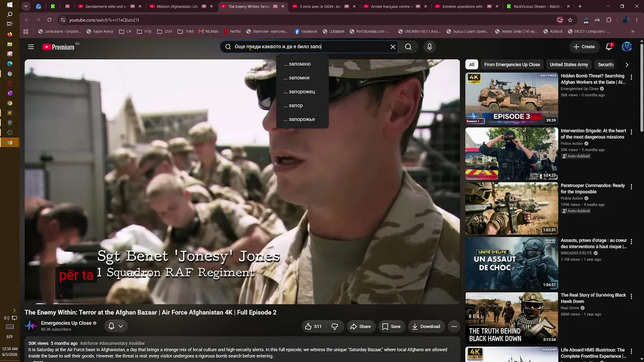Screen dimensions: 644x362
Task: Open Hidden Bomb Threat video thumbnail
Action: coord(511,99)
